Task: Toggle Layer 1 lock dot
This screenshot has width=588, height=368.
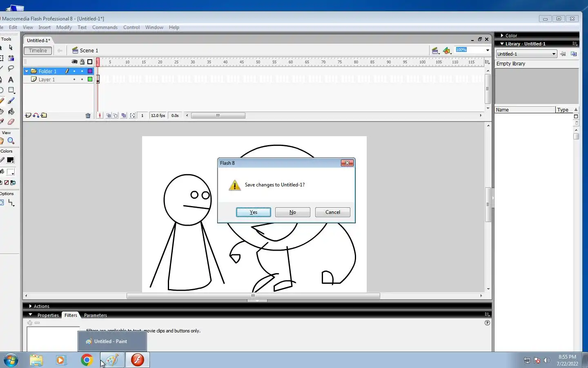Action: pyautogui.click(x=82, y=79)
